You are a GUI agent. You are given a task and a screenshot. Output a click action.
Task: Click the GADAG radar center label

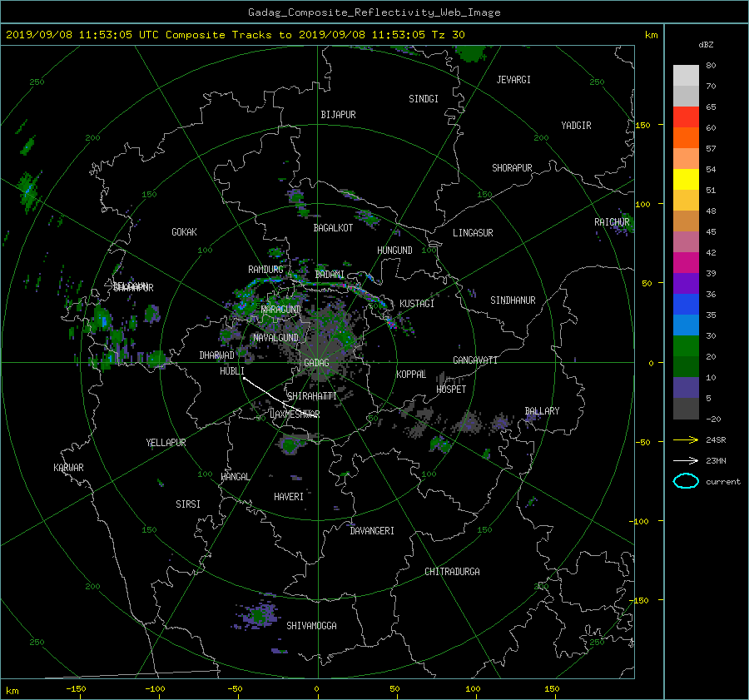pyautogui.click(x=316, y=363)
